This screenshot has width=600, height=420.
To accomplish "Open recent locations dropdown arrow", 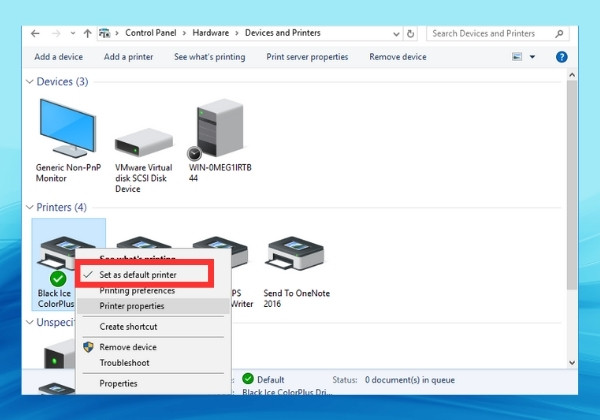I will pos(73,34).
